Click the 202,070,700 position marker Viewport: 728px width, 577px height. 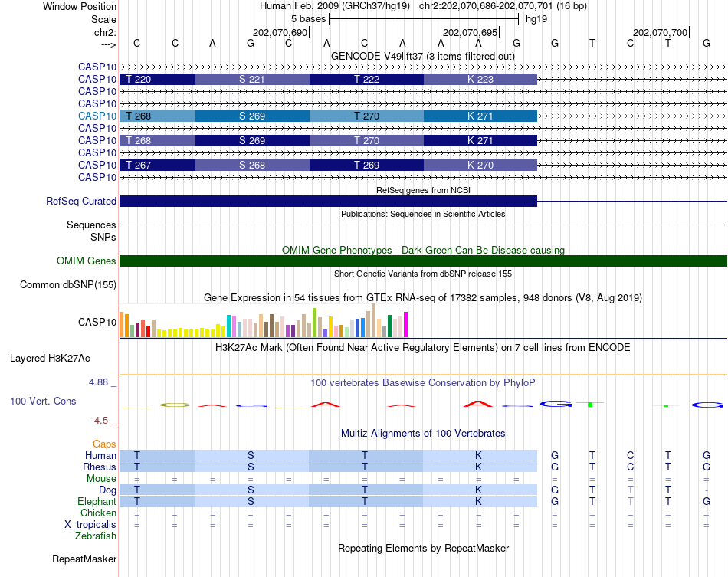[x=661, y=32]
